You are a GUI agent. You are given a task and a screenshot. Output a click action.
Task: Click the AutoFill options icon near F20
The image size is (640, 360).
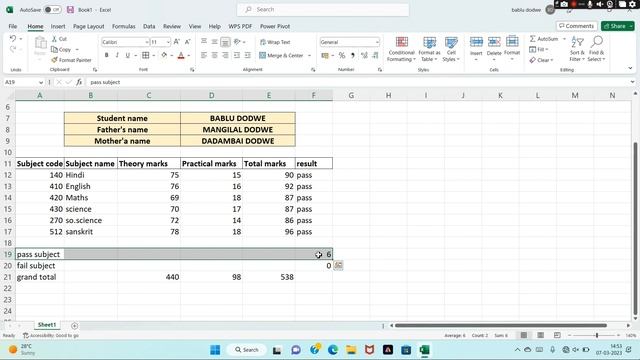[338, 265]
